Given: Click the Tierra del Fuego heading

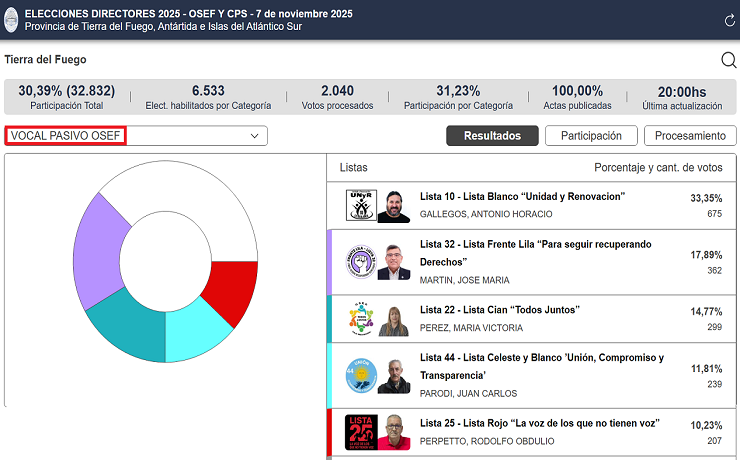Looking at the screenshot, I should click(44, 60).
